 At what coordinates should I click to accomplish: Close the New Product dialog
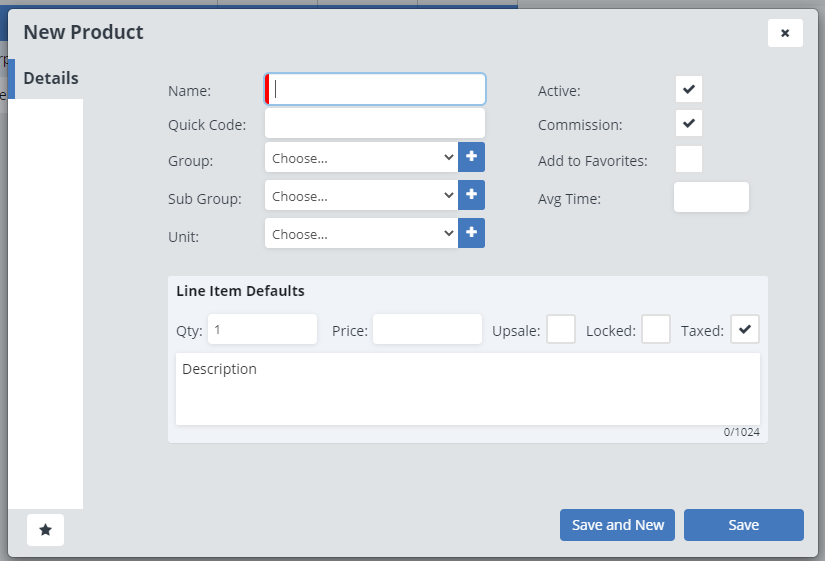coord(785,33)
